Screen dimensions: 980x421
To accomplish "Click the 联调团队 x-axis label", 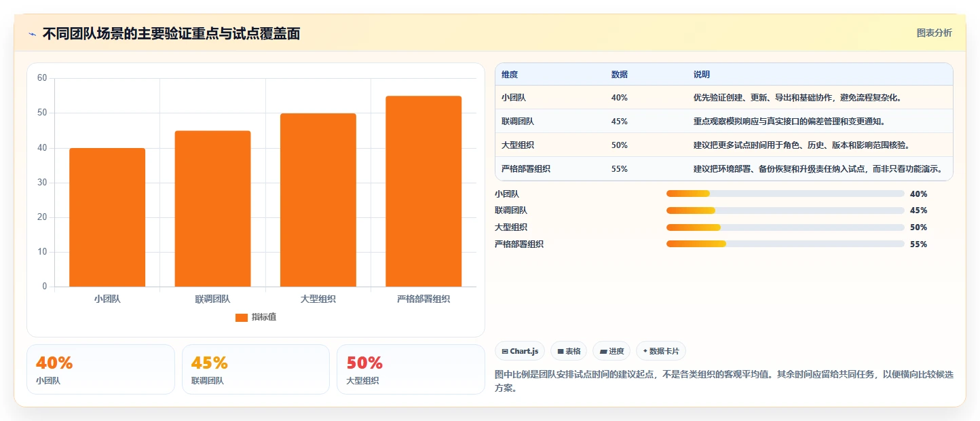I will pyautogui.click(x=212, y=299).
